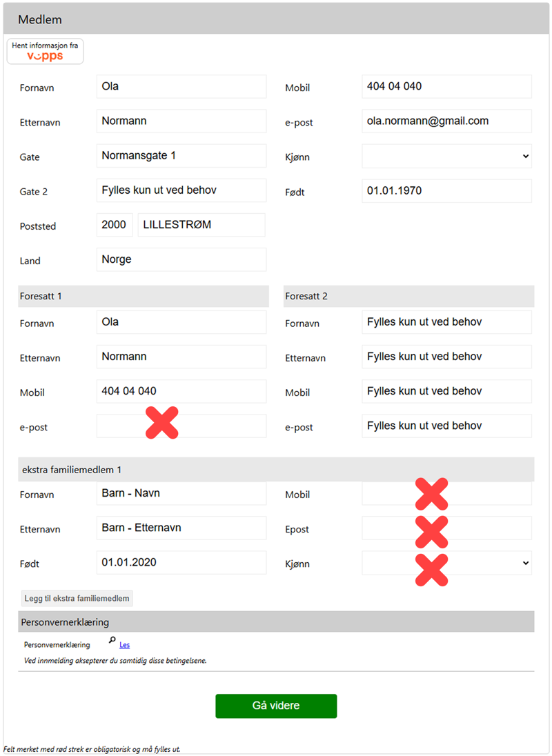Open the Les privacy policy link

[x=124, y=645]
